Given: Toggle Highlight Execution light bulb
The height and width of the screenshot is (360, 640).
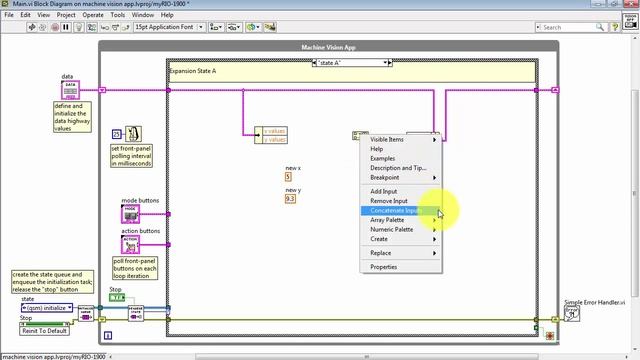Looking at the screenshot, I should [79, 27].
